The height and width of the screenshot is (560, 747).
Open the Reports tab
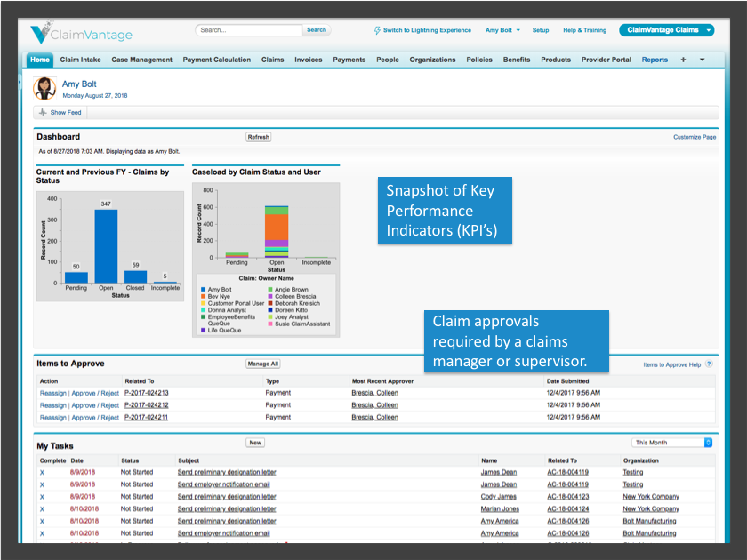(655, 60)
